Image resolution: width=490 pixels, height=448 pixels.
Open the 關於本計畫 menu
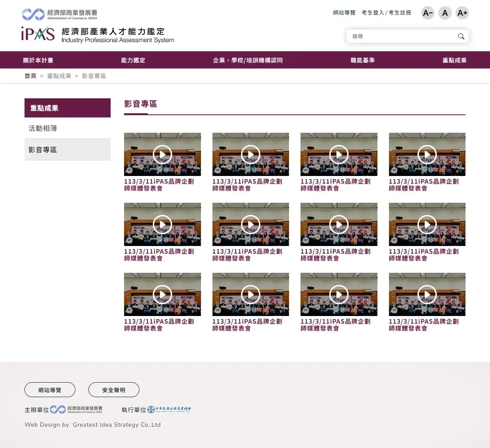pos(38,60)
